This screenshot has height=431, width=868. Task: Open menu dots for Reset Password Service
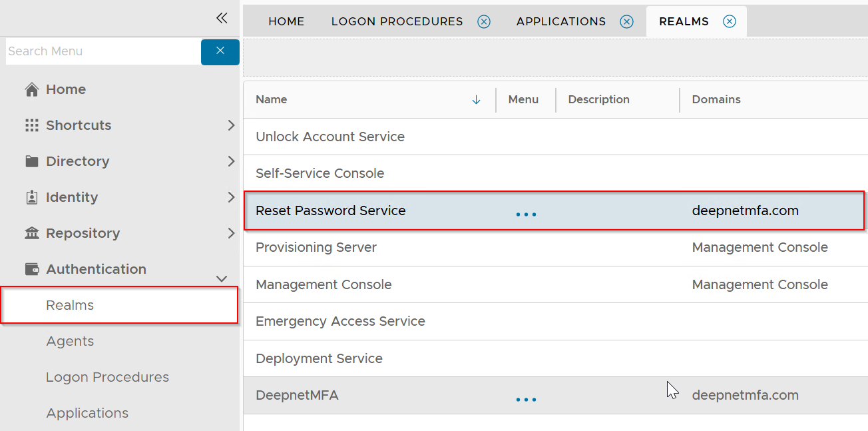pyautogui.click(x=526, y=215)
